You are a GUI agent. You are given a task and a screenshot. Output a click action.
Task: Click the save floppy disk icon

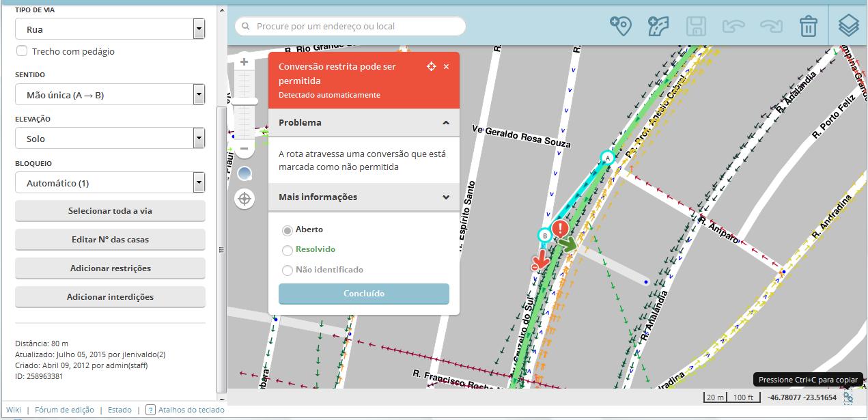click(x=696, y=27)
